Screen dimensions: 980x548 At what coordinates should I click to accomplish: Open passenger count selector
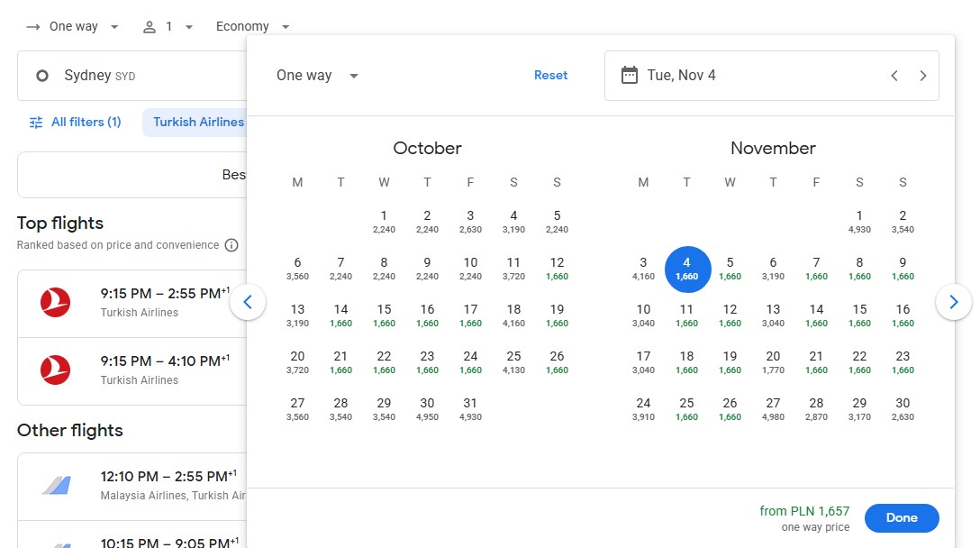168,27
